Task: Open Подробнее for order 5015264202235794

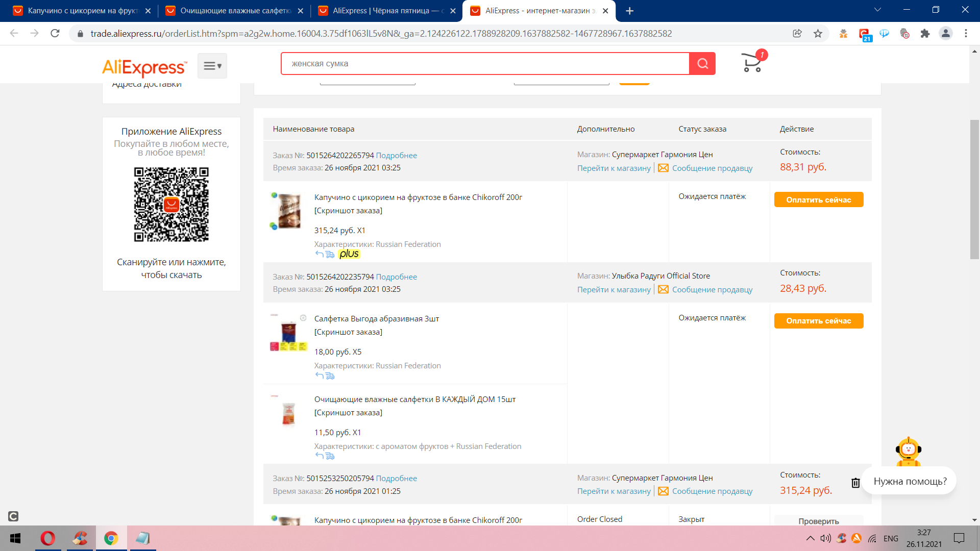Action: tap(397, 277)
